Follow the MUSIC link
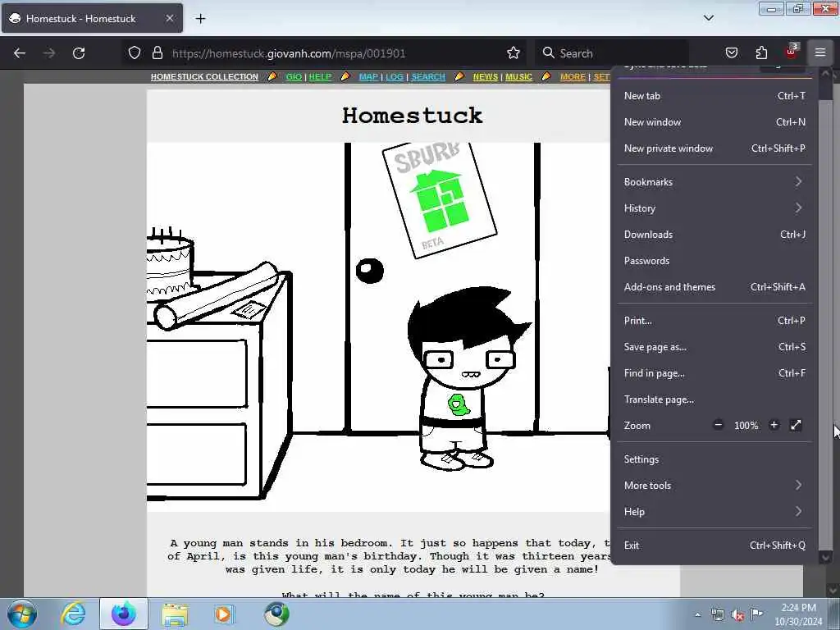 point(518,76)
